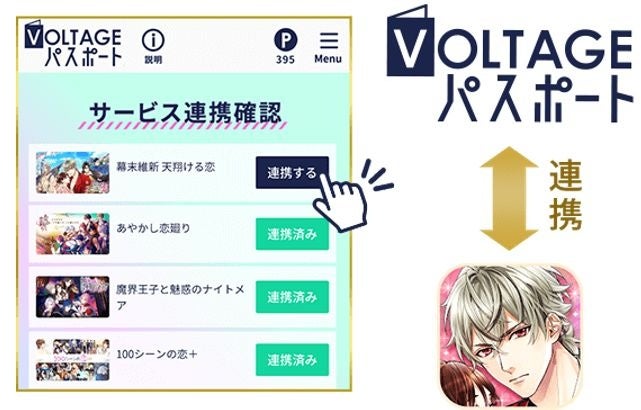Open the points P icon showing 395
This screenshot has width=641, height=410.
pyautogui.click(x=285, y=46)
